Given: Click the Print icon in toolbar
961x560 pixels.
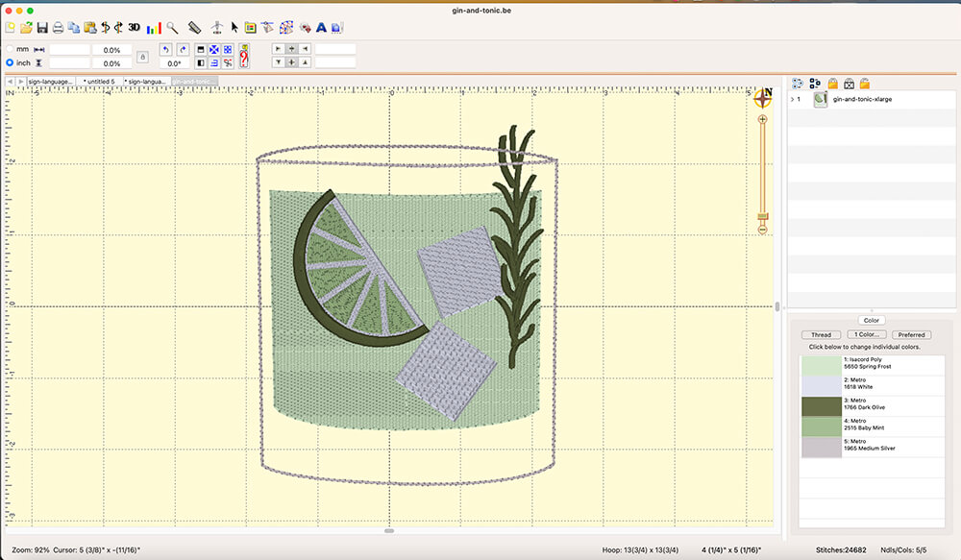Looking at the screenshot, I should [x=58, y=28].
